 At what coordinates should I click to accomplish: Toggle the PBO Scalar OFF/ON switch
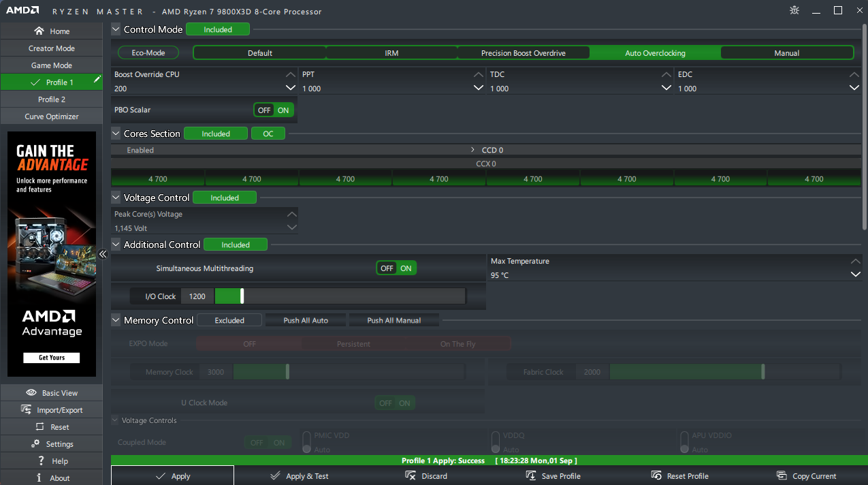tap(274, 110)
